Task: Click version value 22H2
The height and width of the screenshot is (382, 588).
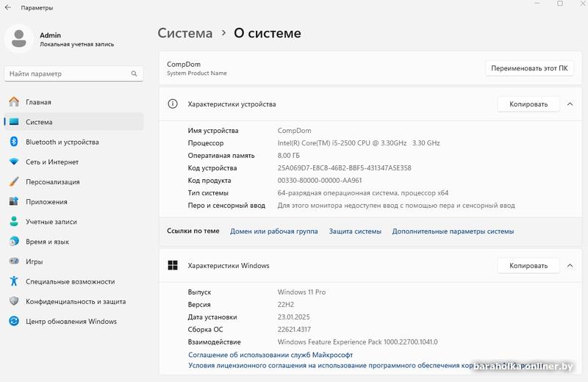Action: (x=286, y=304)
